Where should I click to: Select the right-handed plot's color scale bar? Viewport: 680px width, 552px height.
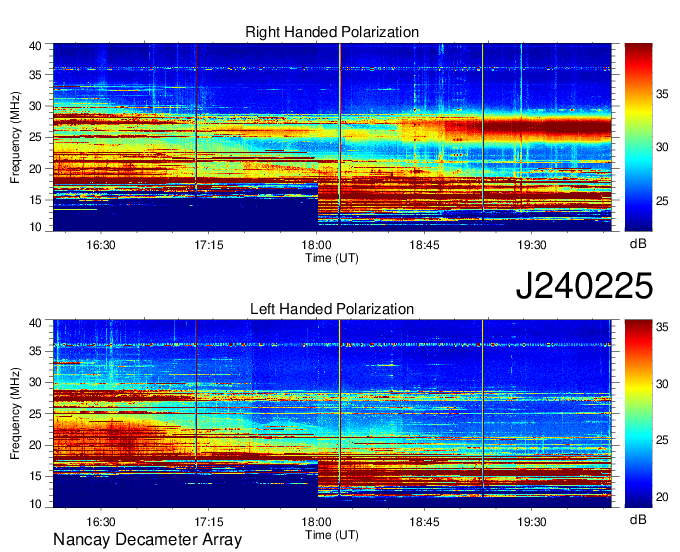coord(638,137)
